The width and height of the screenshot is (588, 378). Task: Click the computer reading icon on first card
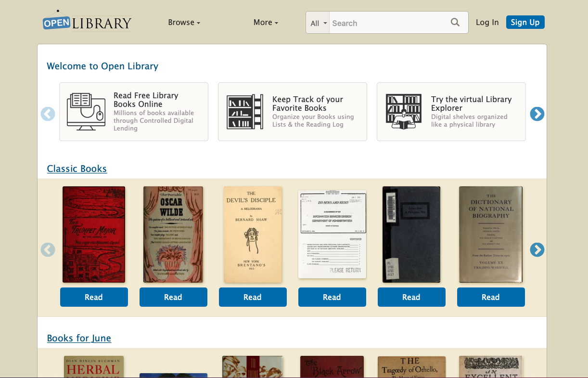pos(86,111)
